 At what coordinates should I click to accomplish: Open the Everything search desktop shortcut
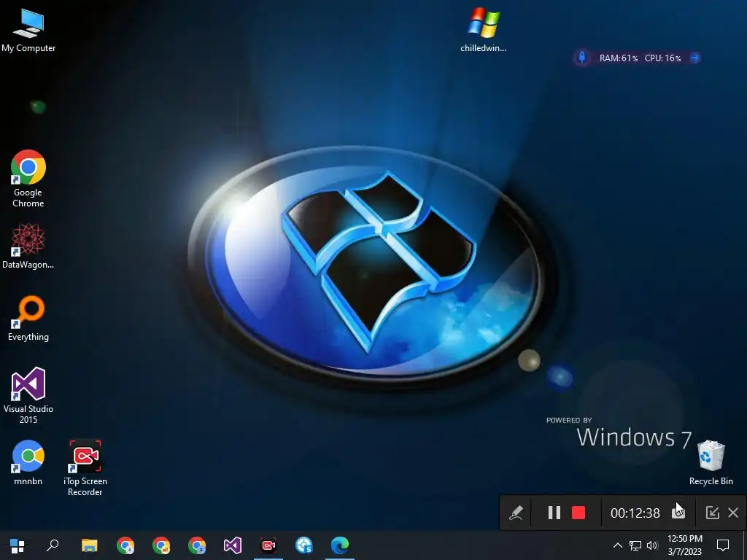click(x=28, y=318)
